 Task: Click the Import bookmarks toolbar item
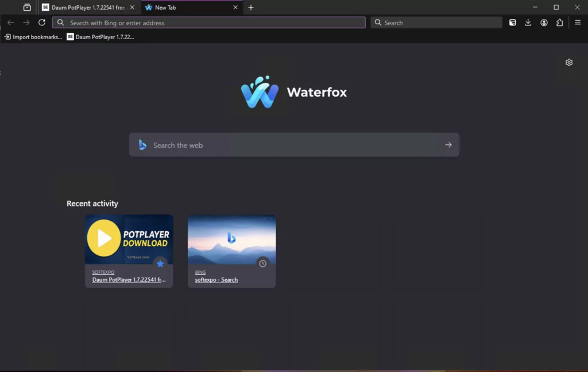coord(32,36)
